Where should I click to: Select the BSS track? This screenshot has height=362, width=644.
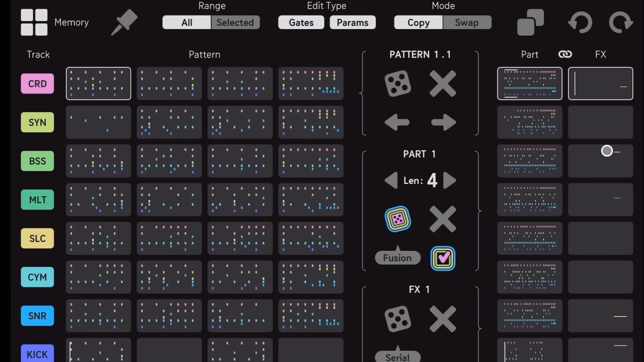tap(37, 161)
